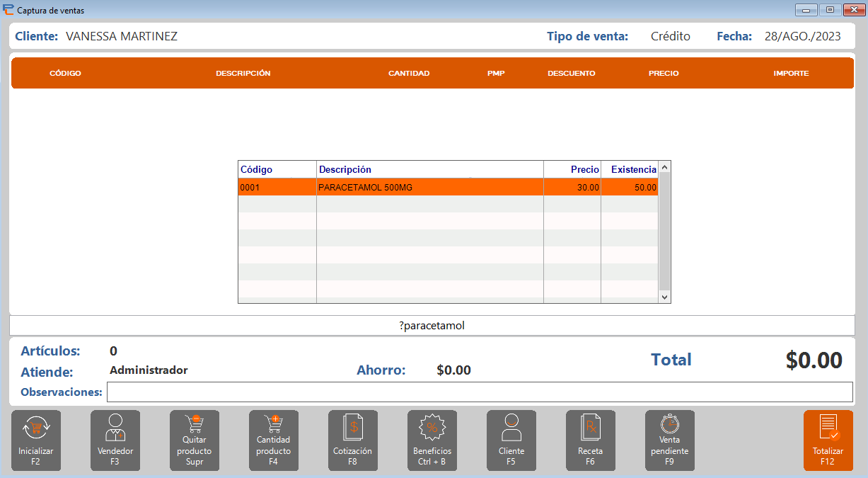868x478 pixels.
Task: Click the Descripción header in popup list
Action: [430, 169]
